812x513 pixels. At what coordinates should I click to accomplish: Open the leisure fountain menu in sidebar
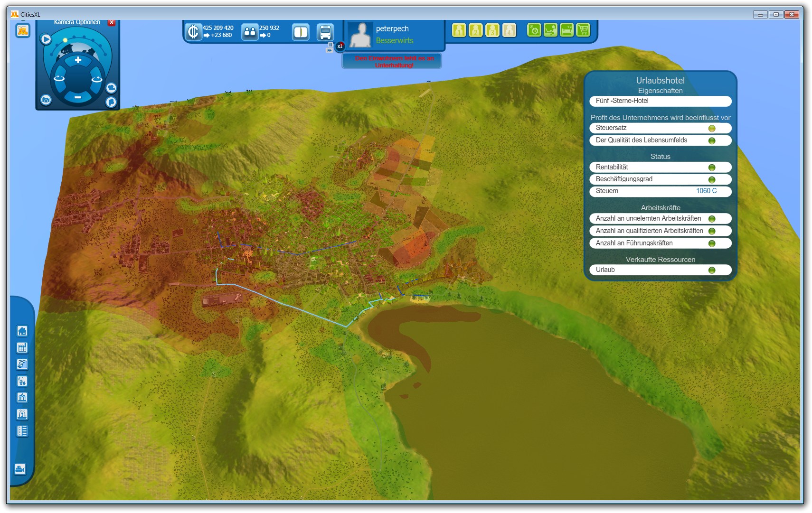click(22, 414)
